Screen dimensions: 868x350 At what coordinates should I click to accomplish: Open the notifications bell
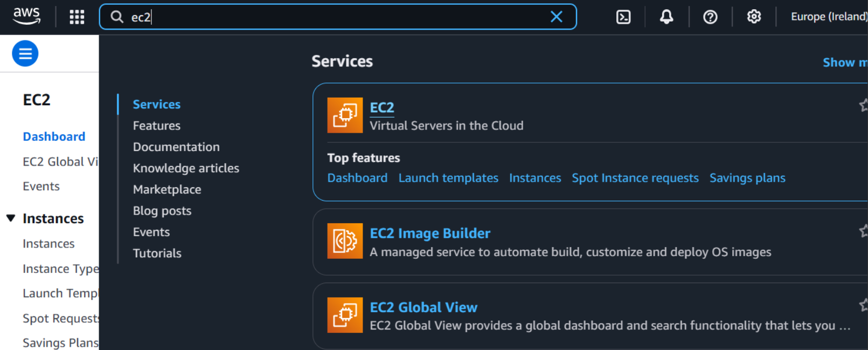pyautogui.click(x=666, y=17)
